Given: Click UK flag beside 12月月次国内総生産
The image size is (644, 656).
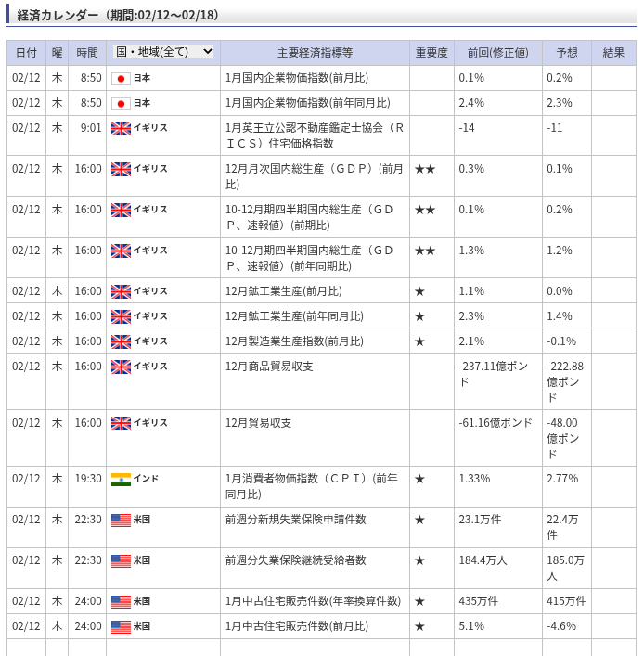Looking at the screenshot, I should coord(121,169).
